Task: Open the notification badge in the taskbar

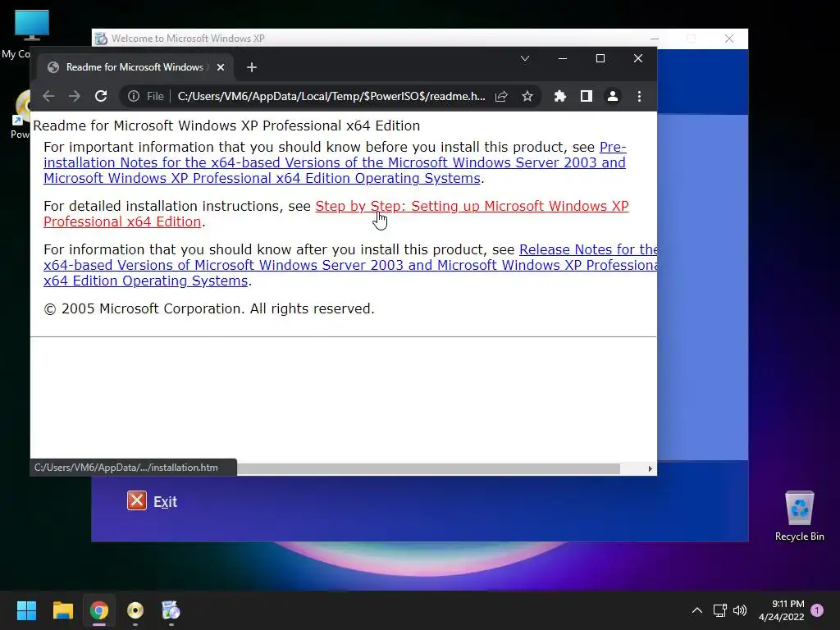Action: pyautogui.click(x=817, y=610)
